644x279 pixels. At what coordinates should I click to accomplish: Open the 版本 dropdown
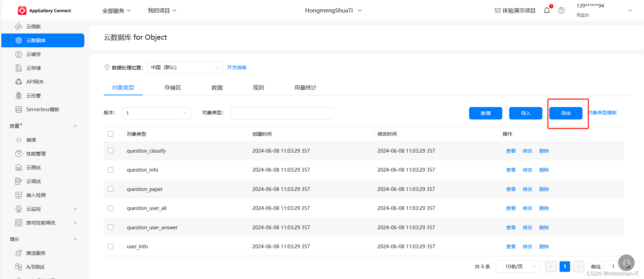tap(157, 113)
